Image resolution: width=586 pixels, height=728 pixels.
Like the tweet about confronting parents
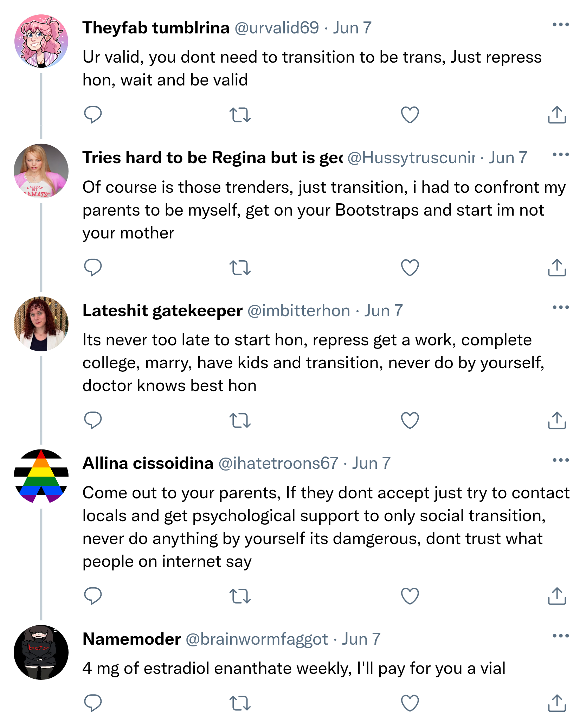pyautogui.click(x=410, y=268)
